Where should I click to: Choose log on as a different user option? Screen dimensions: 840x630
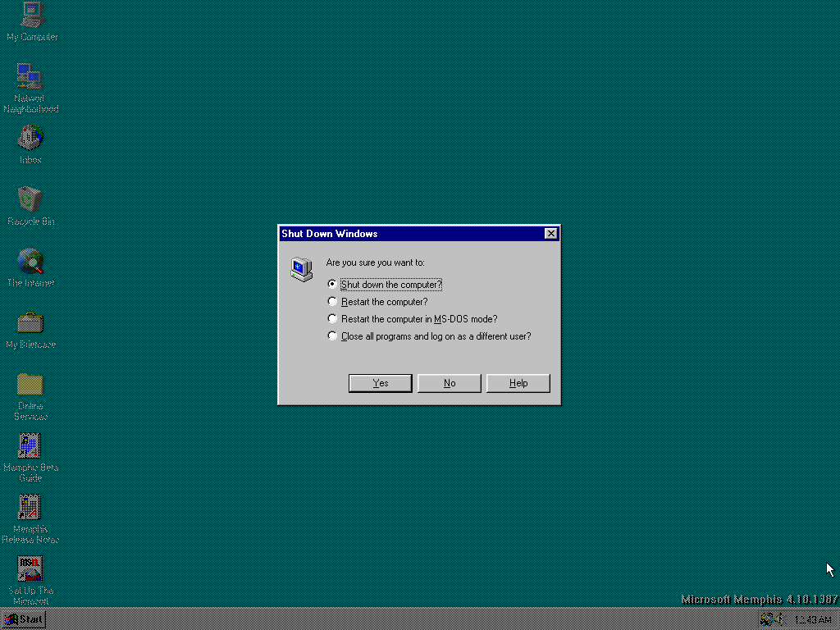(430, 336)
